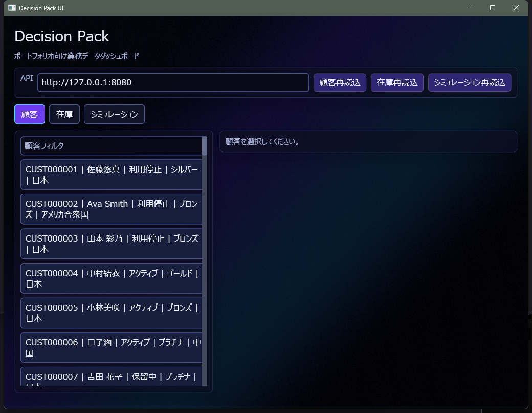This screenshot has width=532, height=413.
Task: Click the ポートフォリオ向け業務データダッシュボード subtitle
Action: click(x=77, y=56)
